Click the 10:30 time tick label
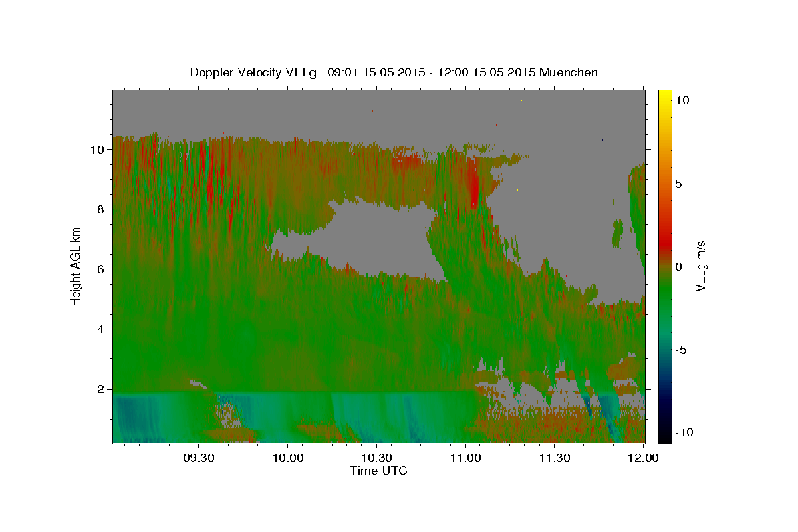 (376, 458)
